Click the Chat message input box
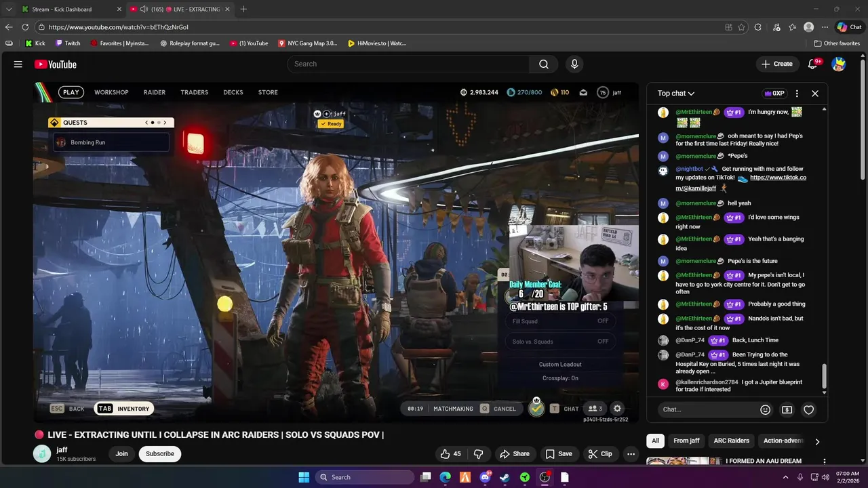 [706, 409]
